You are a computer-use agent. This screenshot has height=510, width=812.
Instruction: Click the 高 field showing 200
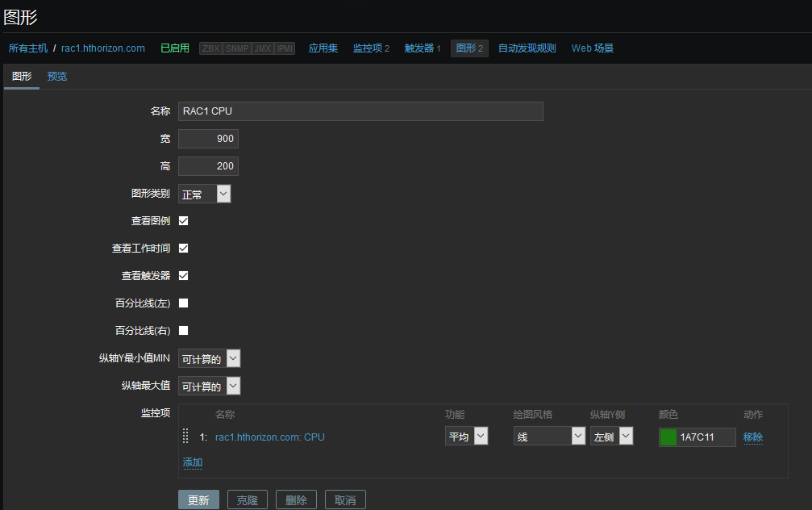pos(208,166)
